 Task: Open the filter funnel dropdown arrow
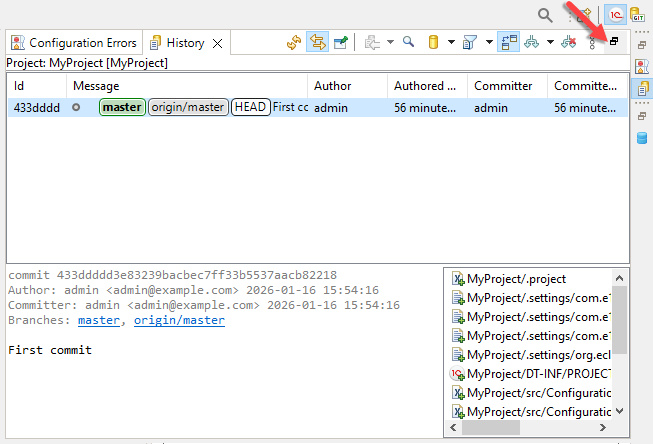click(x=488, y=42)
